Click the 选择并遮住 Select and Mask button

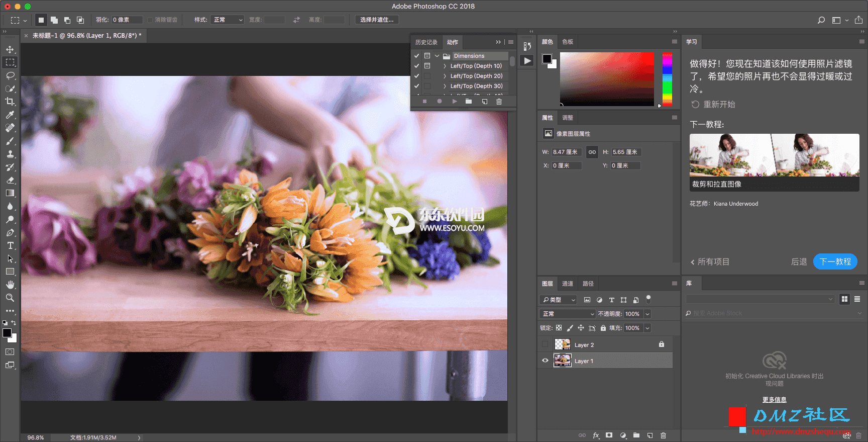pos(377,20)
